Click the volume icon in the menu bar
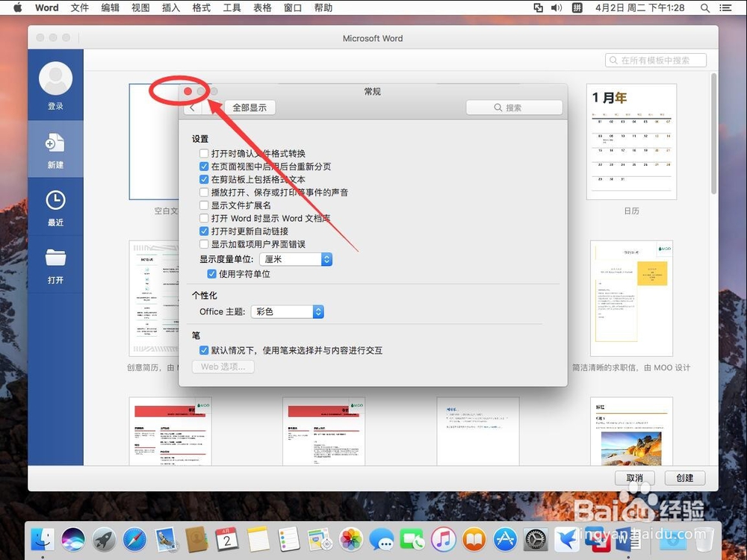 pos(556,7)
